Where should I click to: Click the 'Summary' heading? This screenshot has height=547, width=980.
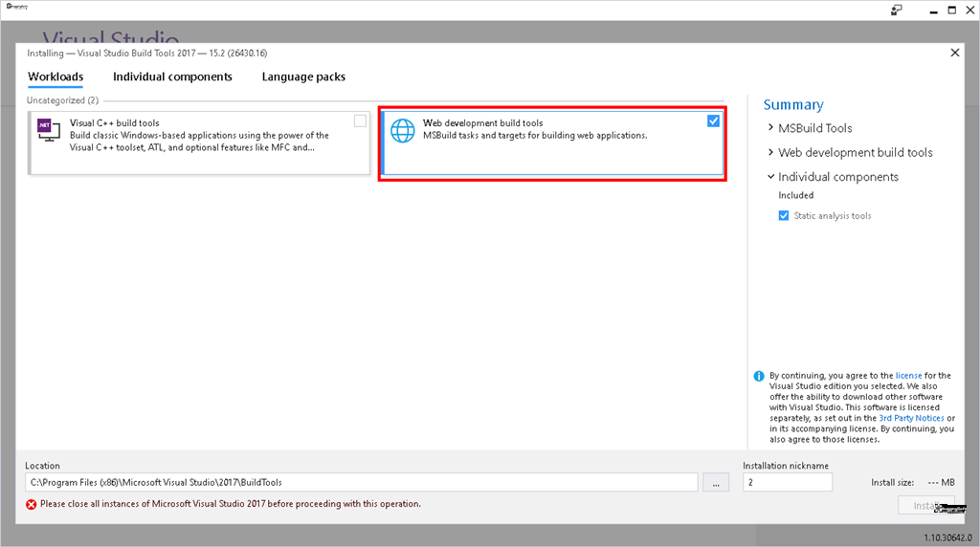click(793, 105)
